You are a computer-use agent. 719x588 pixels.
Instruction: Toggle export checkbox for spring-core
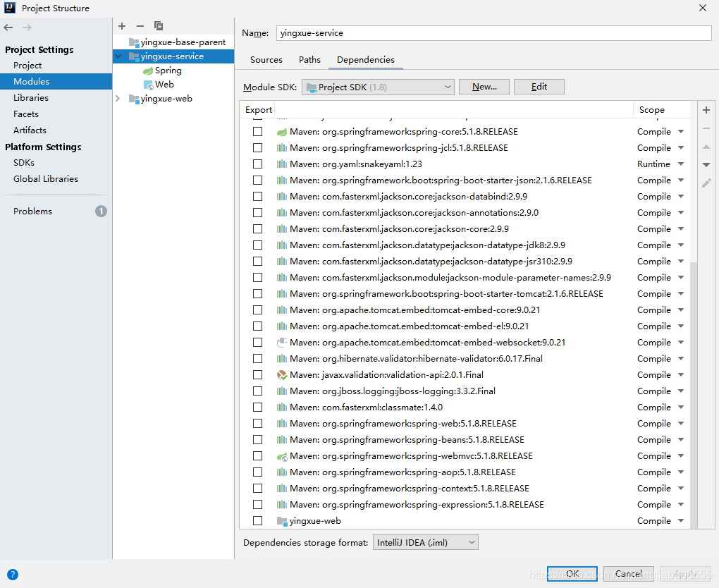pyautogui.click(x=258, y=132)
